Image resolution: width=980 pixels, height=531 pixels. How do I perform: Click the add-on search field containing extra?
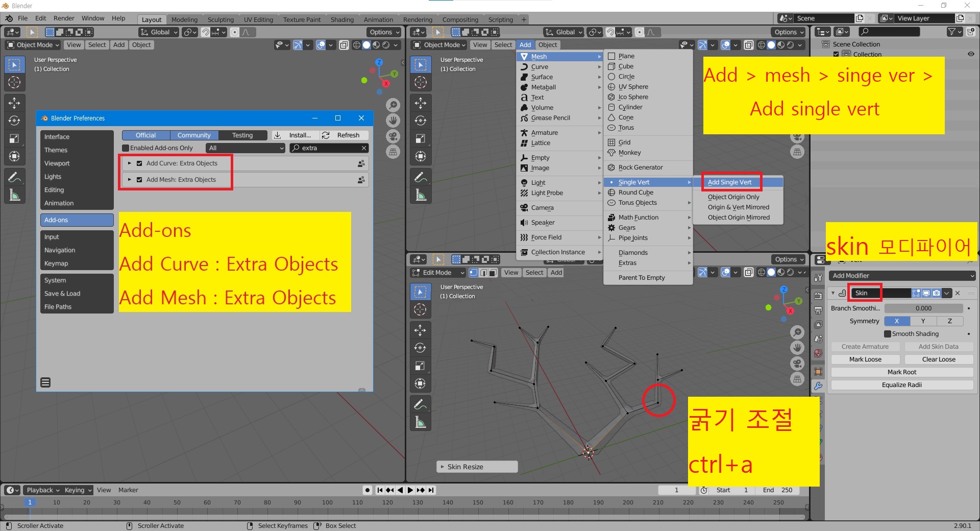pyautogui.click(x=329, y=148)
